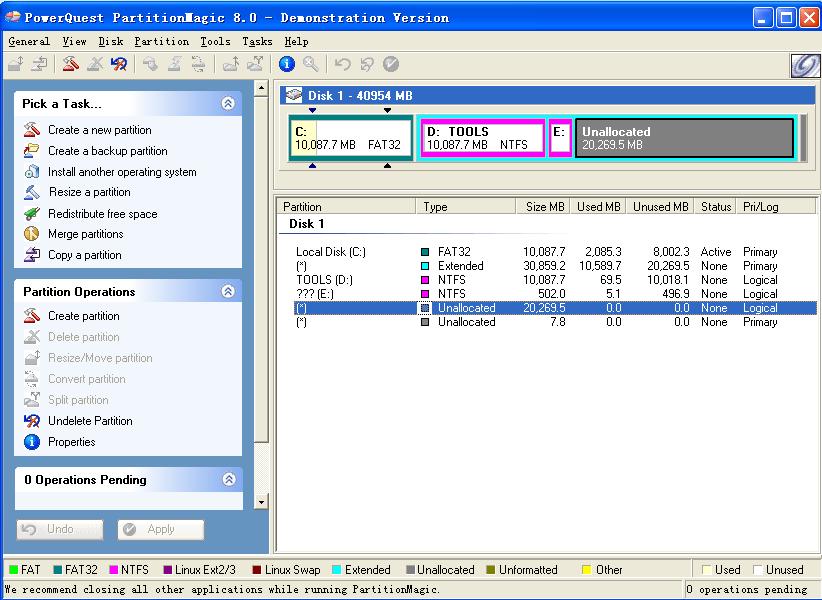The width and height of the screenshot is (822, 600).
Task: Click the Create partition operation icon
Action: 32,315
